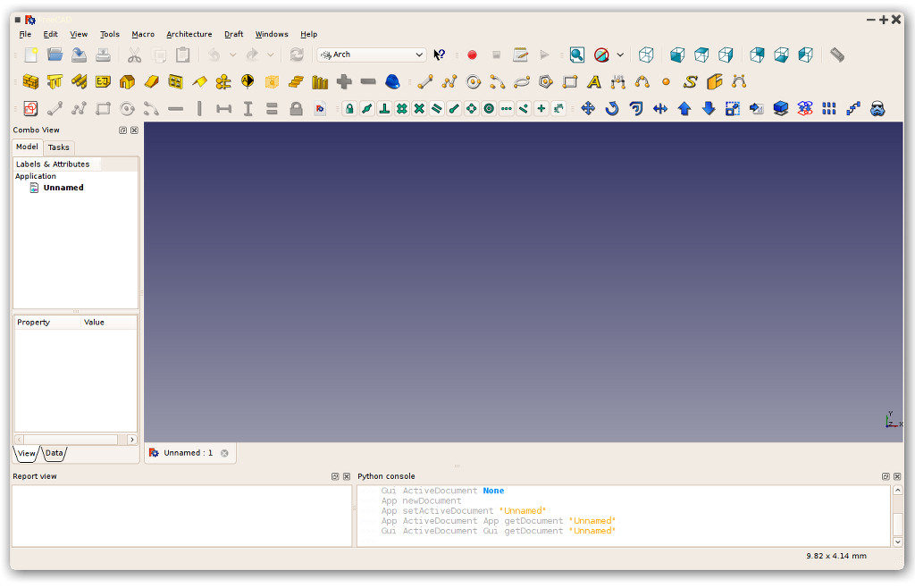915x588 pixels.
Task: Open the redo history dropdown arrow
Action: 271,55
